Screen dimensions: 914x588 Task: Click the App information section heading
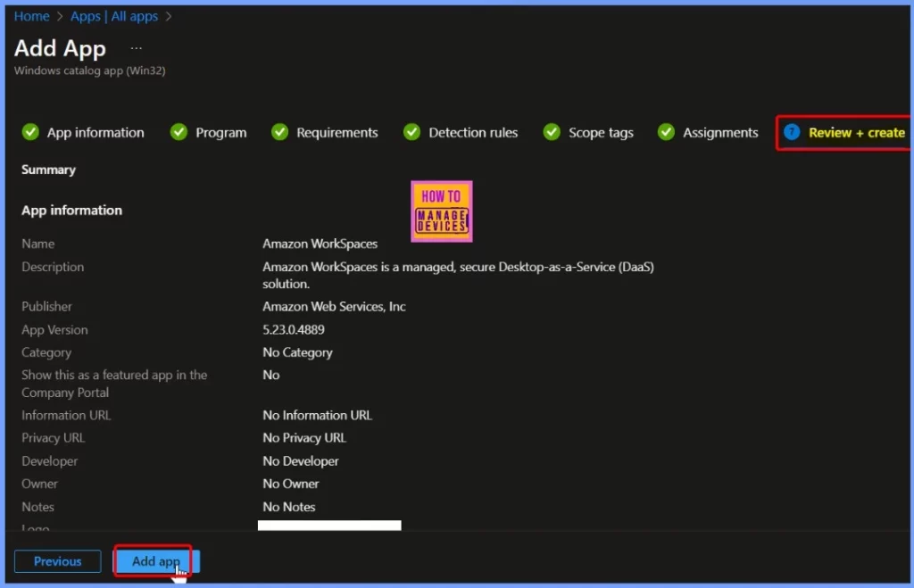tap(71, 211)
